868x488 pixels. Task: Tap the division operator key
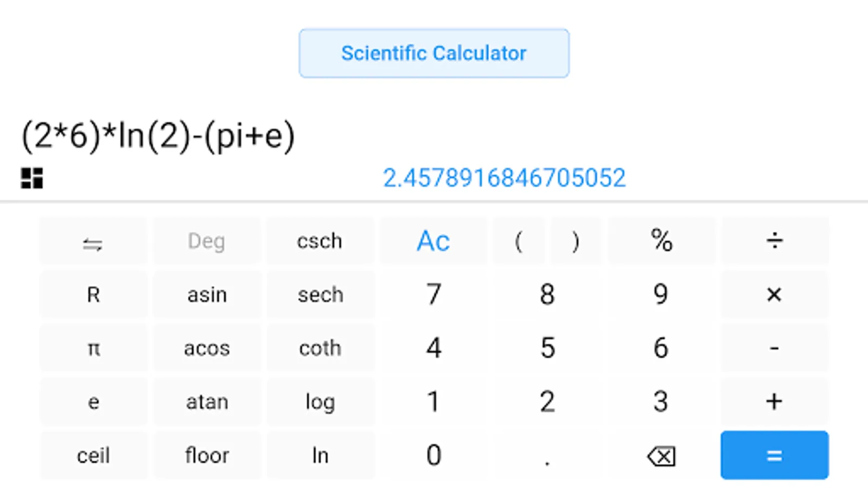pos(774,241)
